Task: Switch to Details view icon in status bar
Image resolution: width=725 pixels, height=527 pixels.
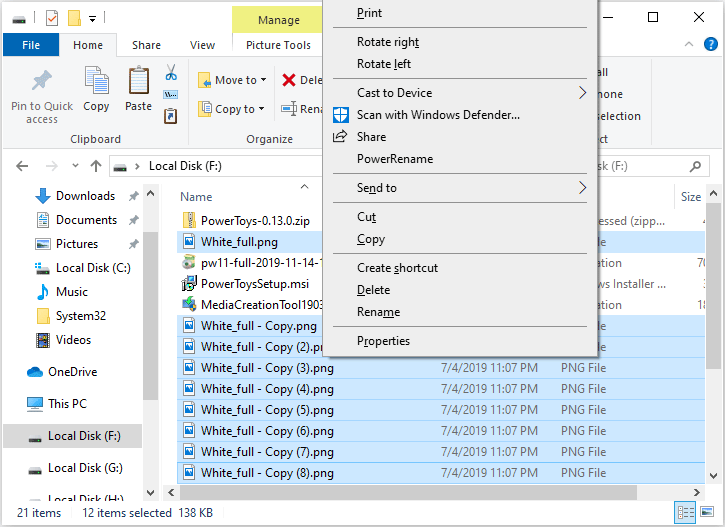Action: tap(686, 512)
